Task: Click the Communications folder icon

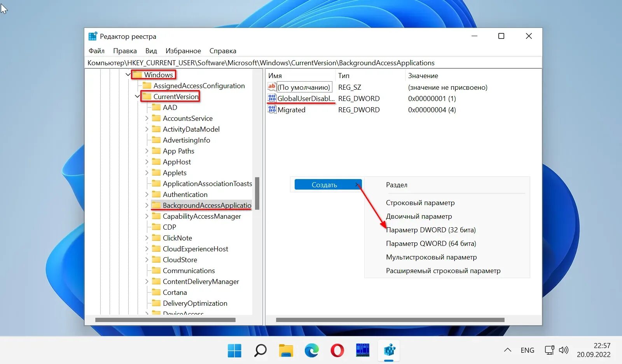Action: (156, 270)
